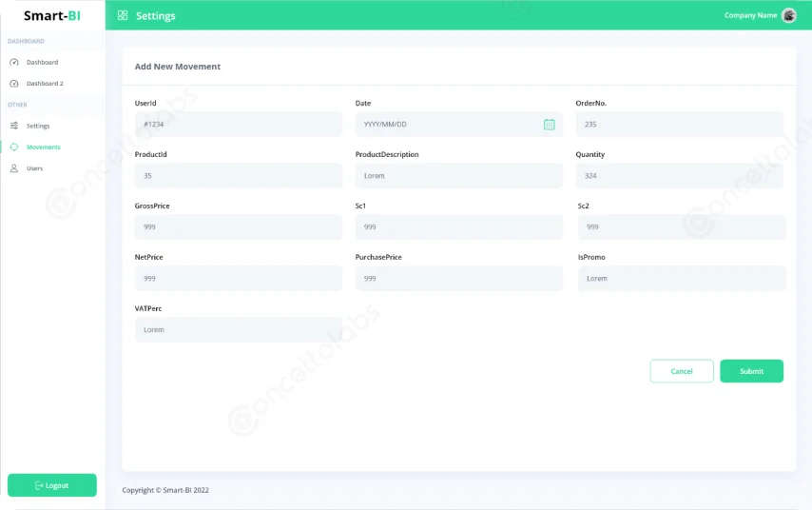Viewport: 812px width, 510px height.
Task: Focus the Sc1 input field
Action: click(x=459, y=227)
